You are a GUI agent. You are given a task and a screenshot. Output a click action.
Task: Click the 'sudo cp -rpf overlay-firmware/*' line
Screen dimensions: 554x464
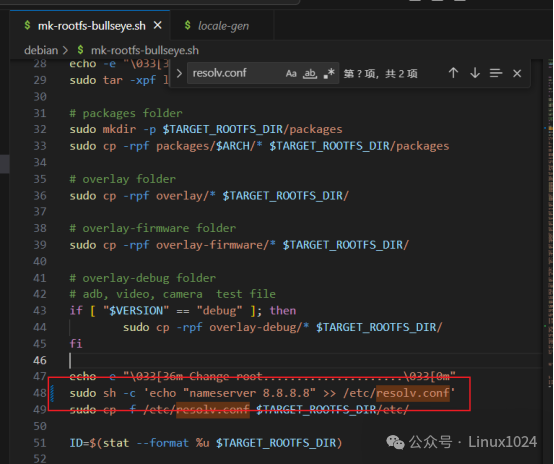coord(239,245)
